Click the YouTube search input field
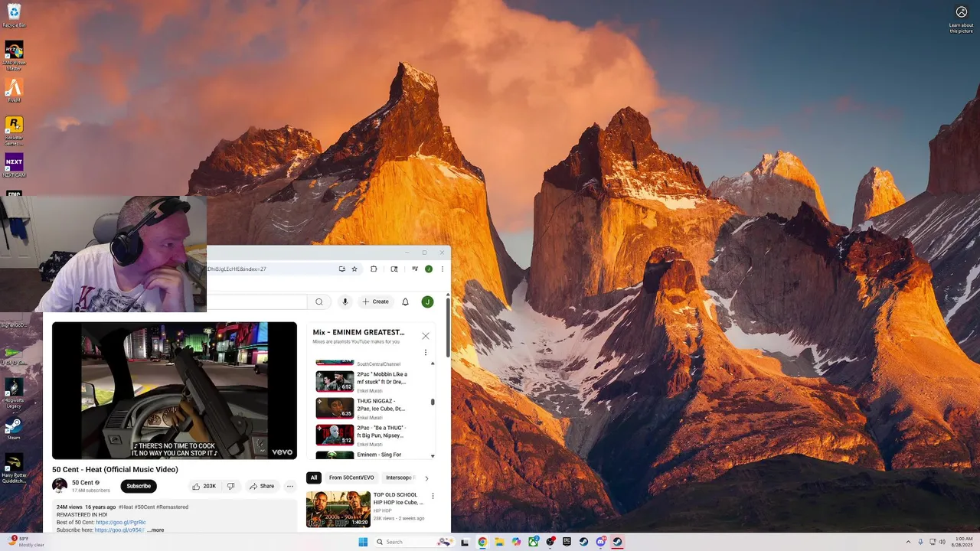The image size is (980, 551). [x=257, y=302]
